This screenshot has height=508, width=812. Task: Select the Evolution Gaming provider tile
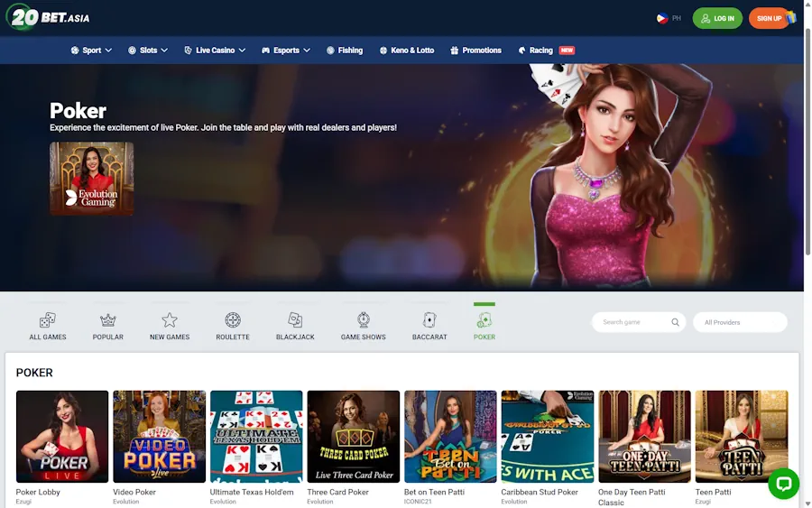92,179
